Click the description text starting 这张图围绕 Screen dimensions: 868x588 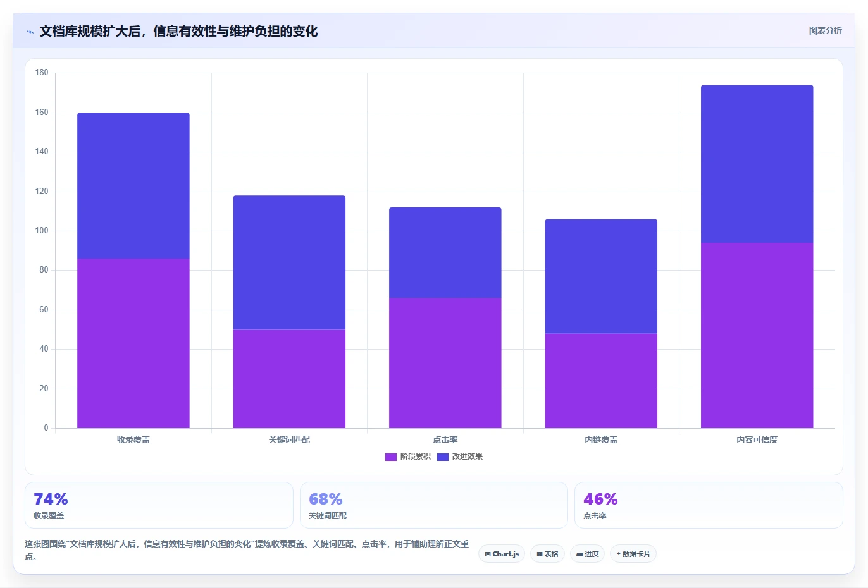point(247,550)
